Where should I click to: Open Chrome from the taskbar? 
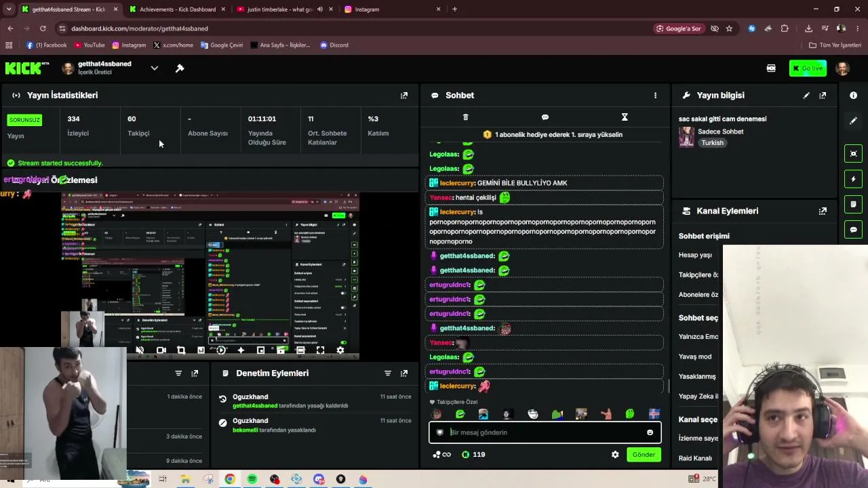(x=230, y=479)
